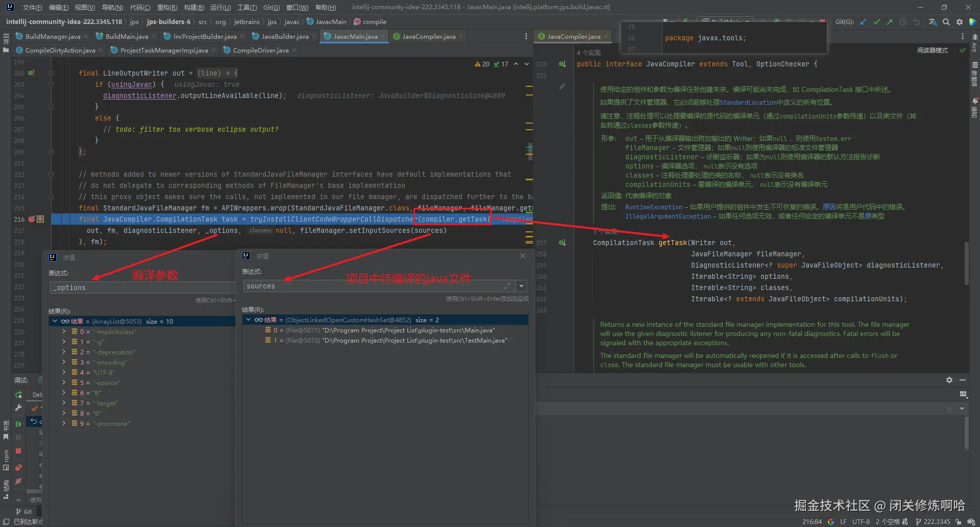The width and height of the screenshot is (980, 527).
Task: Click the Git update project blue arrow
Action: coord(863,22)
